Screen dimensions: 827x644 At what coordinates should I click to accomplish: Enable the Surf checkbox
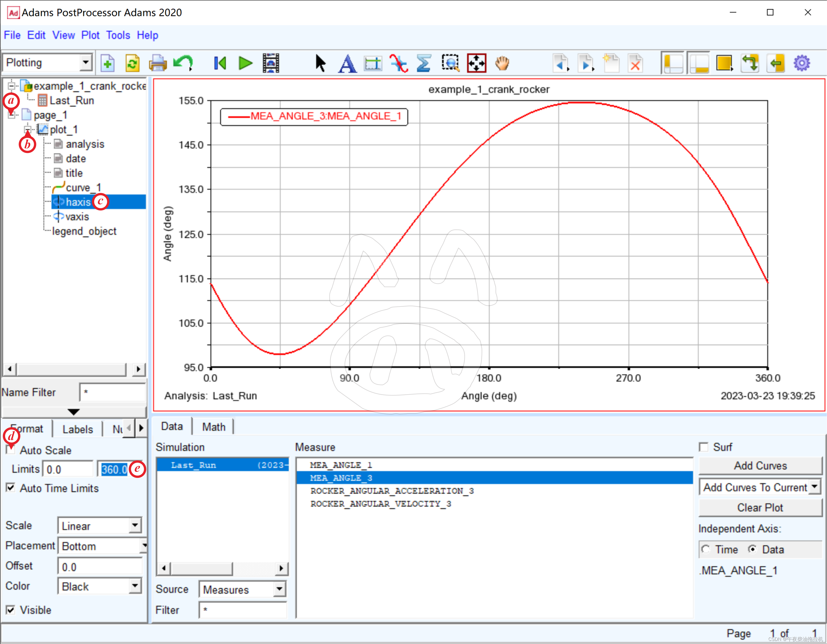tap(704, 447)
